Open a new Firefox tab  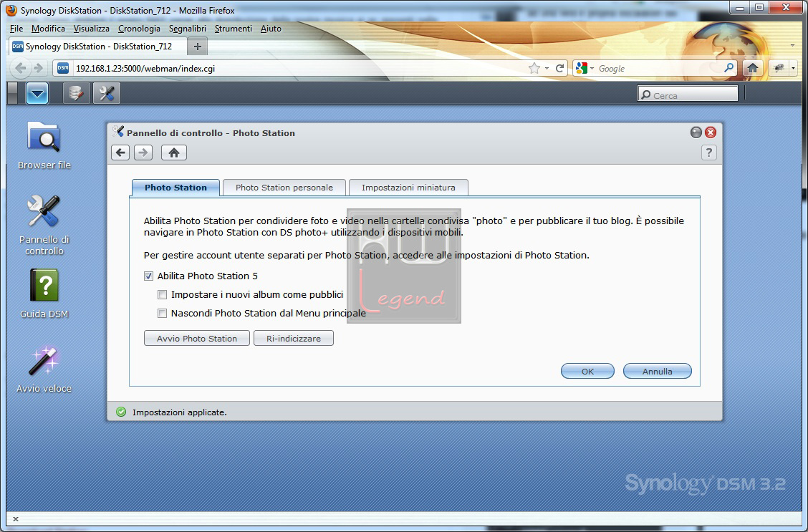pos(197,47)
